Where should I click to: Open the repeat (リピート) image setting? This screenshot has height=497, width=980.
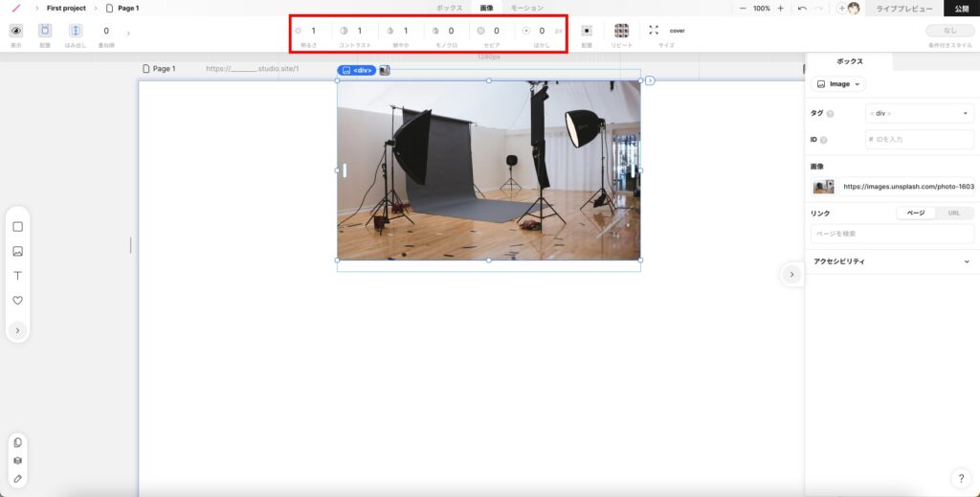pos(622,31)
